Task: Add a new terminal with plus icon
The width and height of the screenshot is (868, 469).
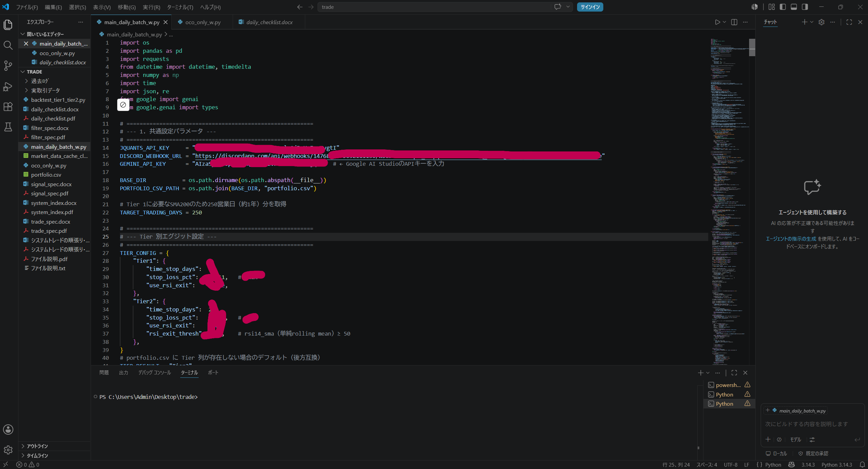Action: pyautogui.click(x=700, y=373)
